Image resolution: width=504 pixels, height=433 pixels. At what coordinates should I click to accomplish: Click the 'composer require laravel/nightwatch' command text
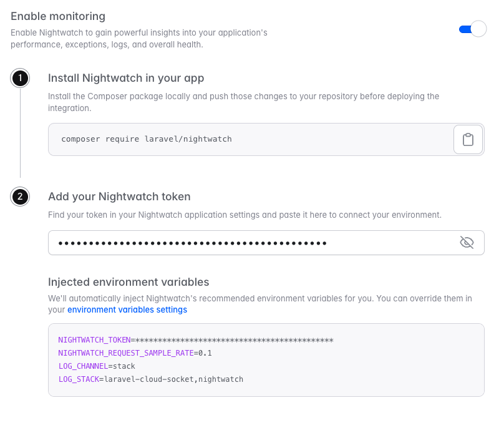(147, 139)
